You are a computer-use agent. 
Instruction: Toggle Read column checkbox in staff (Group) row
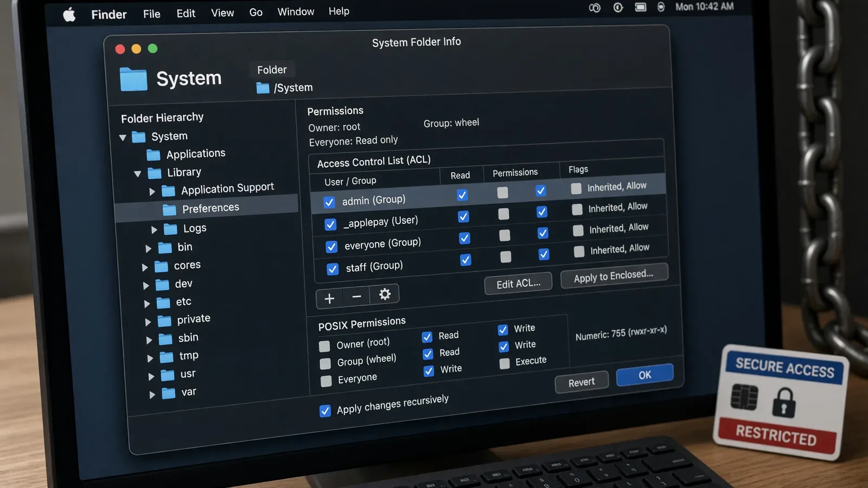(x=465, y=260)
